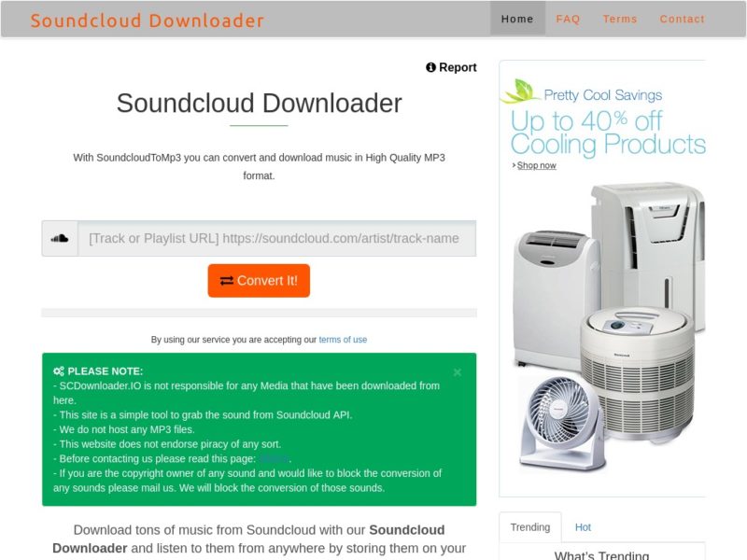The image size is (747, 560).
Task: Click the Soundcloud cloud icon beside URL field
Action: 60,238
